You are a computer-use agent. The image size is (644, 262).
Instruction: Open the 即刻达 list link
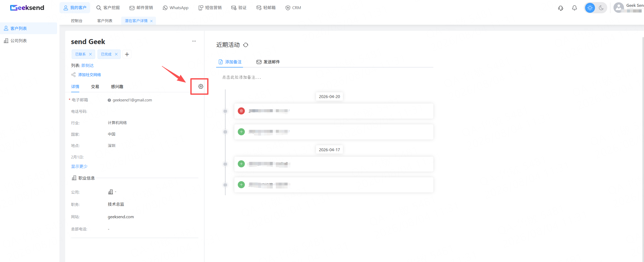88,65
